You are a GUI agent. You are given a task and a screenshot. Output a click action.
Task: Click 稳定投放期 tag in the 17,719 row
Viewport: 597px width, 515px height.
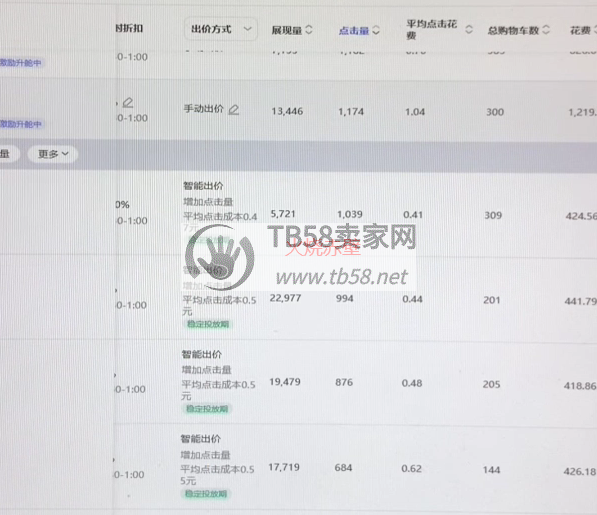[x=206, y=494]
